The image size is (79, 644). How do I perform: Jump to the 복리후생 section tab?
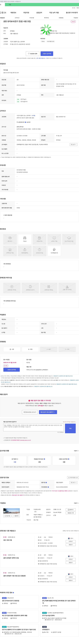pos(46,18)
